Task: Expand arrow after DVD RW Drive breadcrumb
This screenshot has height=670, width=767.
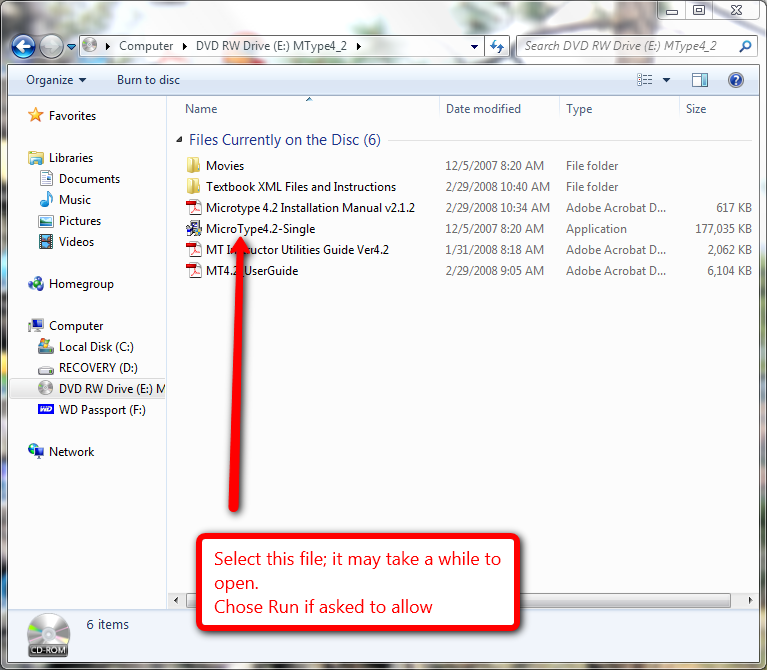Action: pos(359,46)
